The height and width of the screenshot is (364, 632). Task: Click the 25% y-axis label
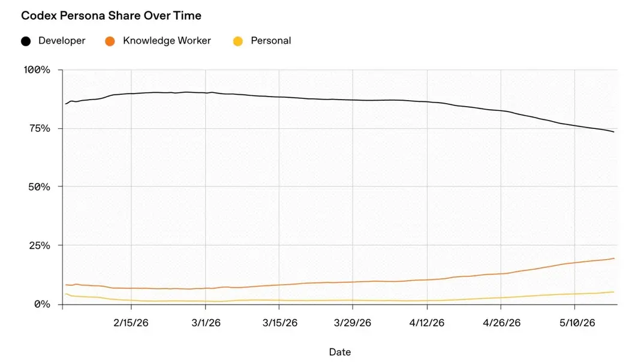tap(40, 245)
